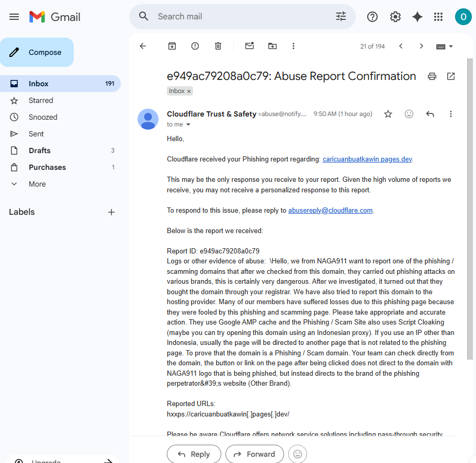
Task: Go to the older email
Action: click(421, 46)
